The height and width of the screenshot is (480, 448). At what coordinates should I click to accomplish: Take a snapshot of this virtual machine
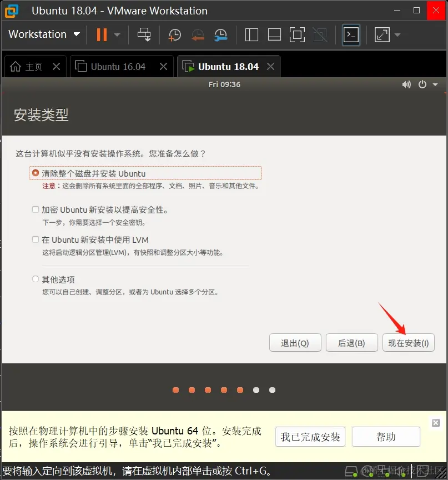point(175,35)
